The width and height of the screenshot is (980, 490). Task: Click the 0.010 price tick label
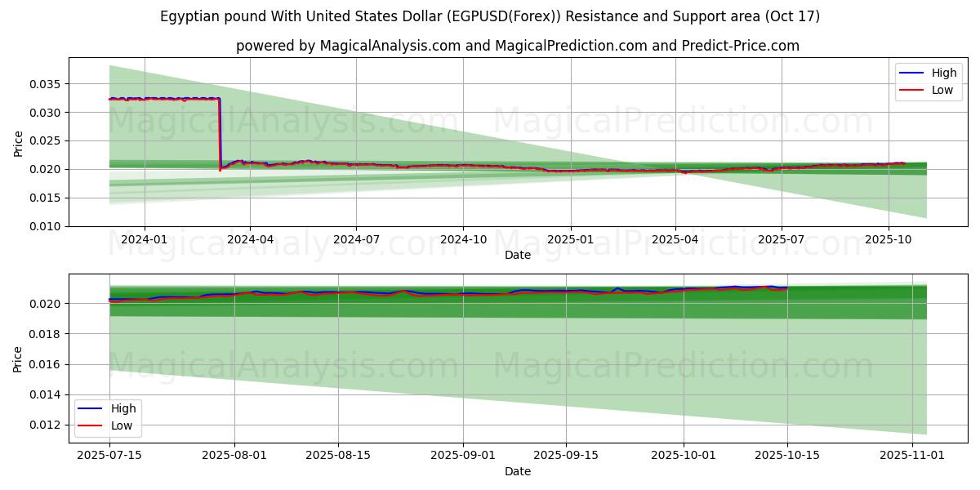[46, 226]
